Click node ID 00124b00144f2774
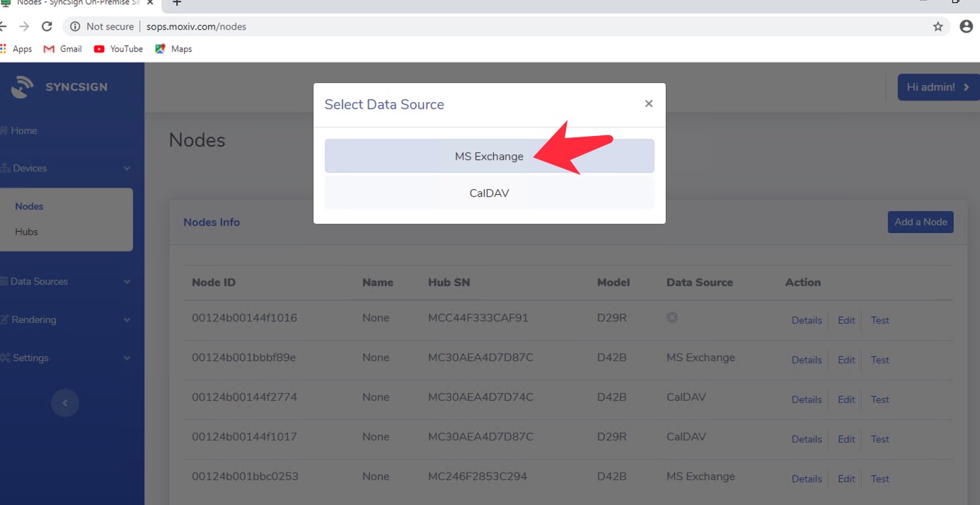This screenshot has width=980, height=505. pos(244,397)
